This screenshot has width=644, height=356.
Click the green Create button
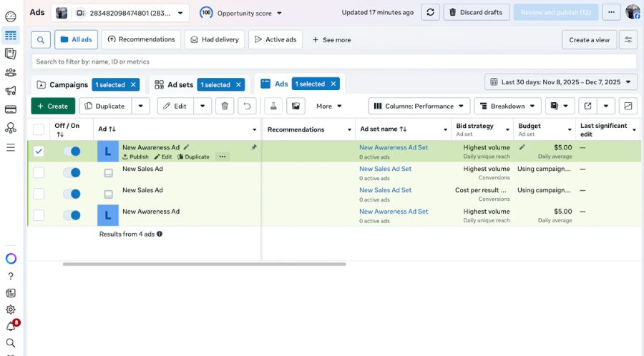[x=53, y=106]
